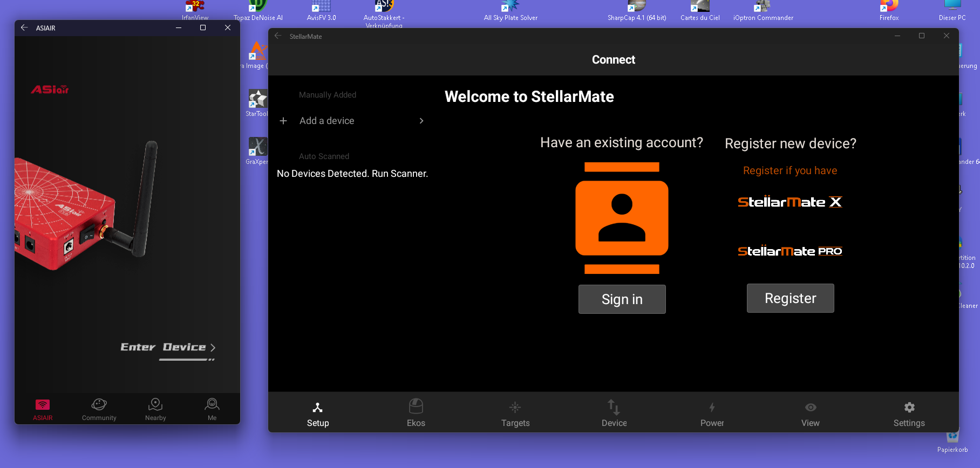Click the Add a device label
The image size is (980, 468).
327,121
